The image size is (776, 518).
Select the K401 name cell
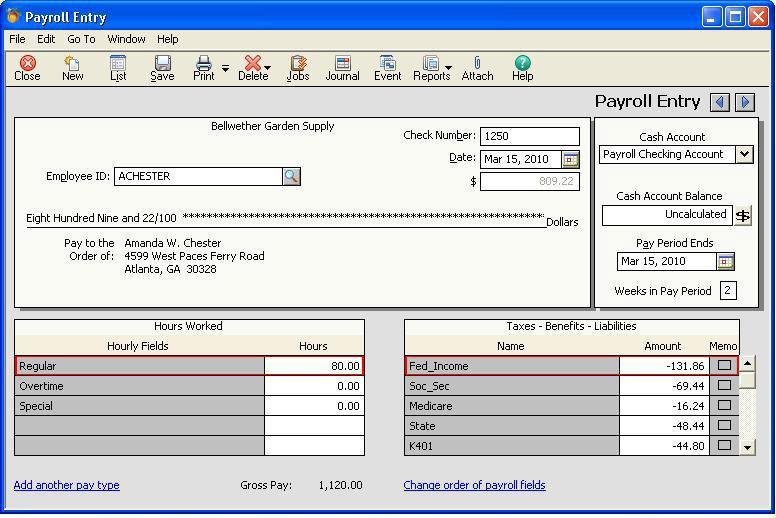pyautogui.click(x=512, y=445)
